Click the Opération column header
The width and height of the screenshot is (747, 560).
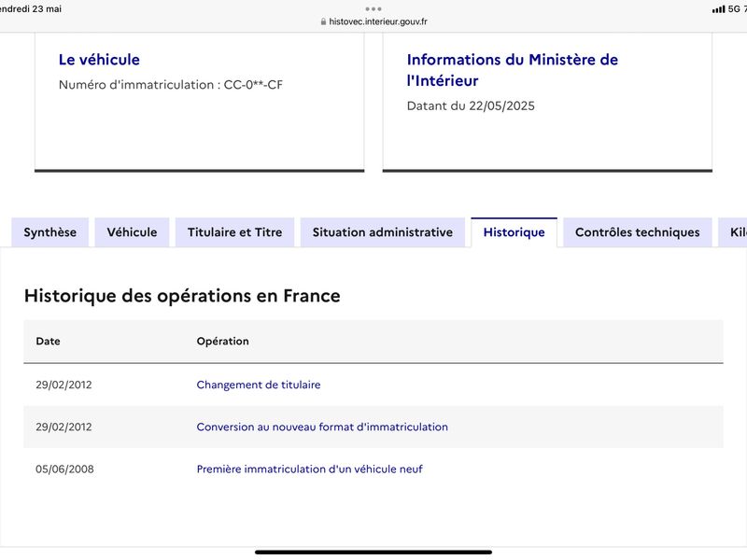(x=222, y=341)
